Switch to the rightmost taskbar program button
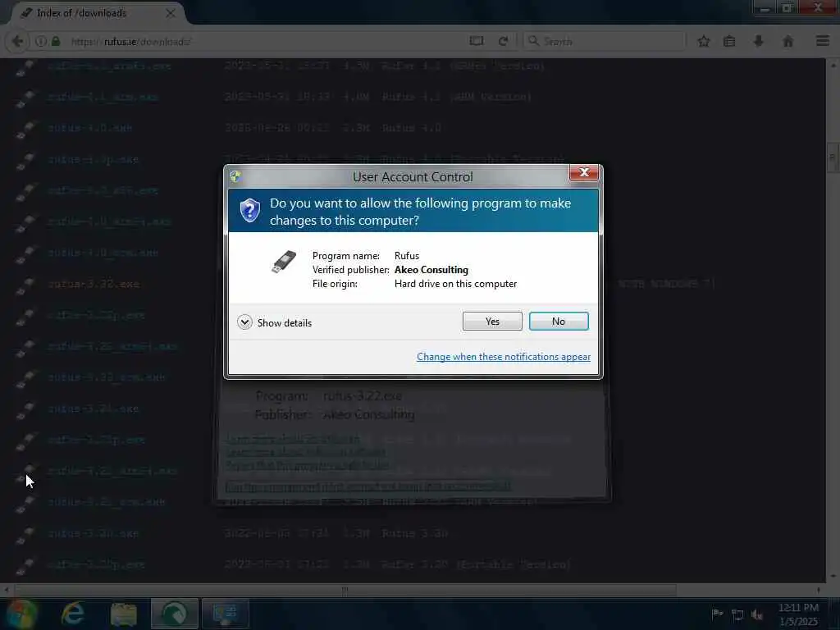Viewport: 840px width, 630px height. pyautogui.click(x=225, y=614)
